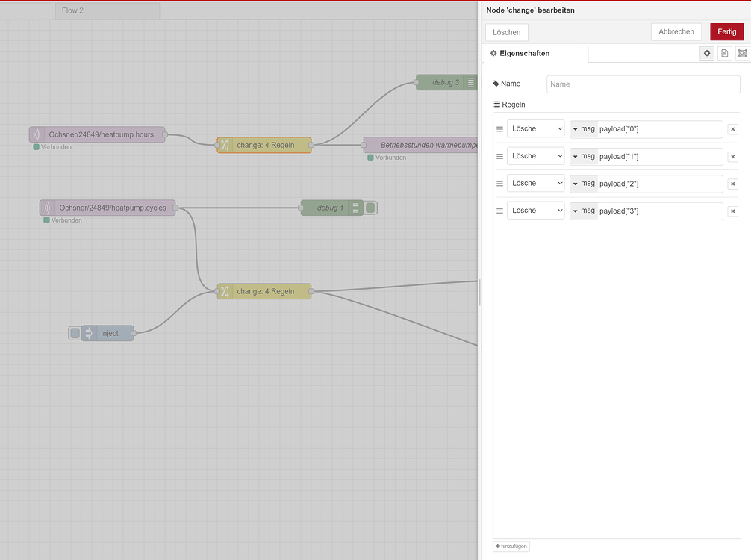Click MQTT icon on heatpump.cycles node

[47, 208]
